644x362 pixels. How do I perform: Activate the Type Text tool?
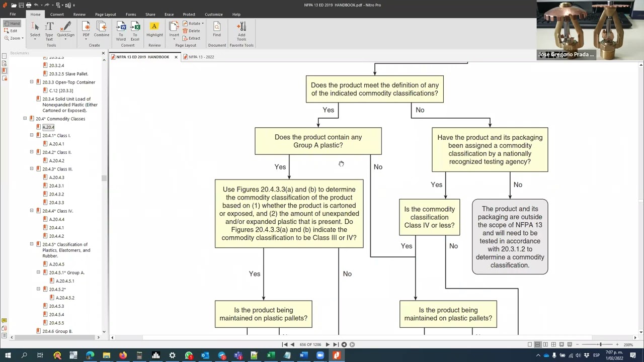point(49,31)
